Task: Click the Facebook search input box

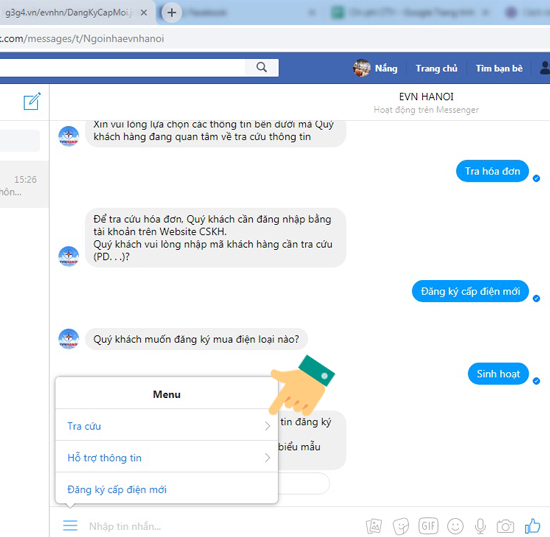Action: pos(123,67)
